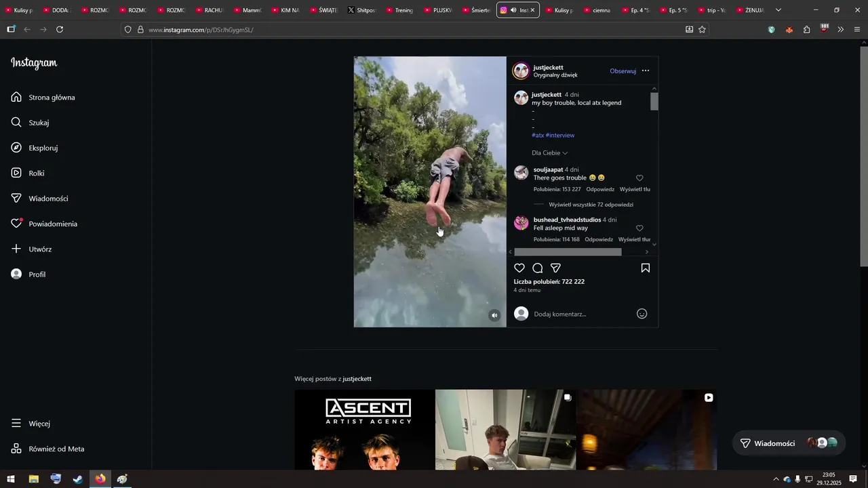
Task: Open souljaapat's profile avatar
Action: click(x=521, y=173)
